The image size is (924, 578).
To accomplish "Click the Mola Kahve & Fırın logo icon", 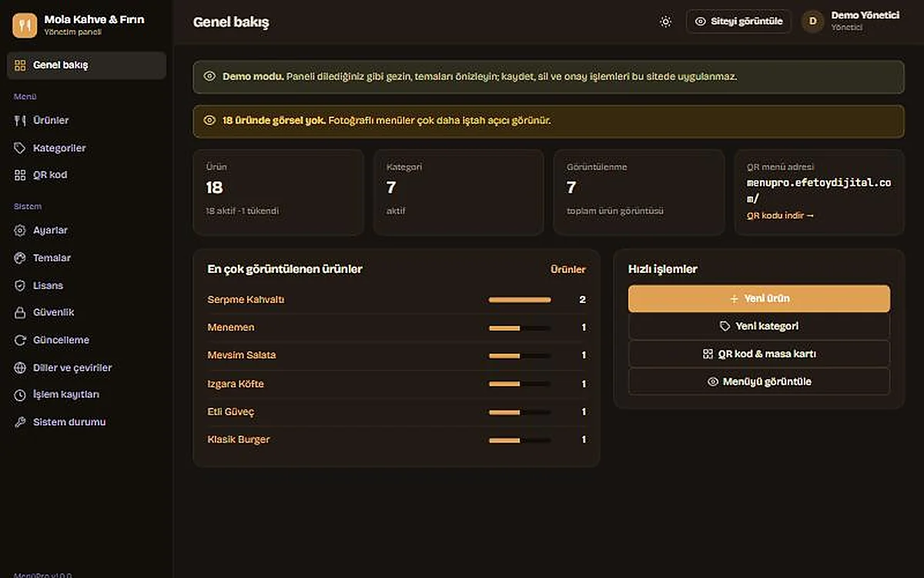I will point(25,25).
